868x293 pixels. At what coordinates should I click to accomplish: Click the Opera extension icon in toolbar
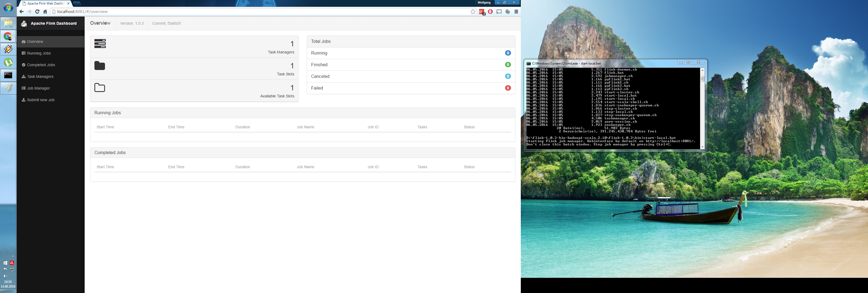point(490,11)
